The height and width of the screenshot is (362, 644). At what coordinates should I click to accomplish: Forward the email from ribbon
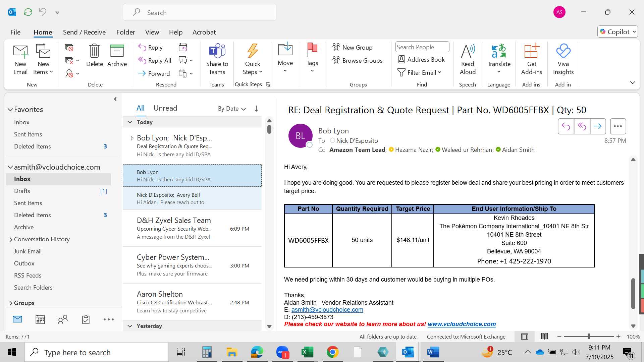click(154, 73)
